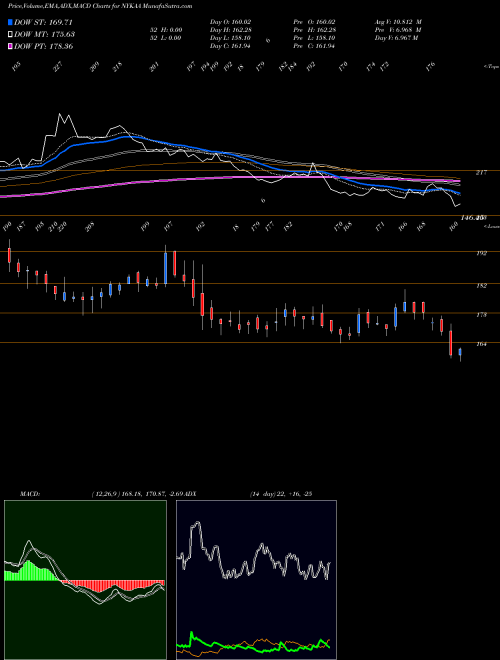Click the 182 price level label
Screen dimensions: 500x660
pyautogui.click(x=481, y=286)
